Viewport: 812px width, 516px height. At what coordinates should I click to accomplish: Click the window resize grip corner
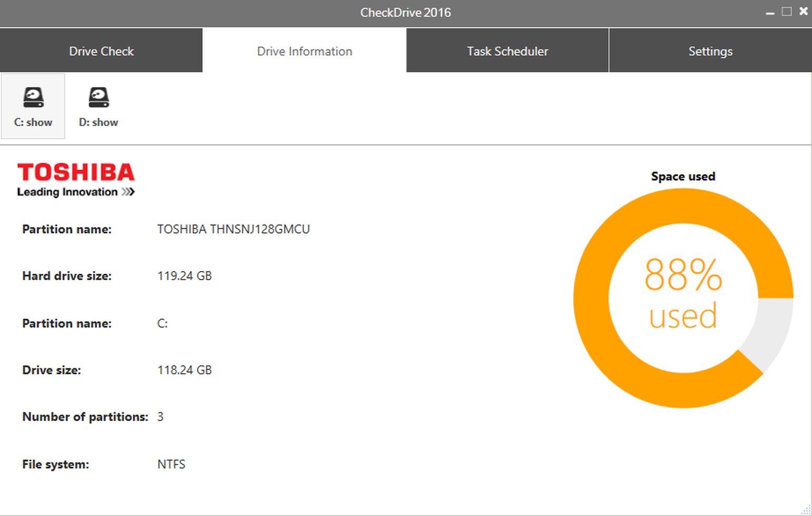click(806, 510)
